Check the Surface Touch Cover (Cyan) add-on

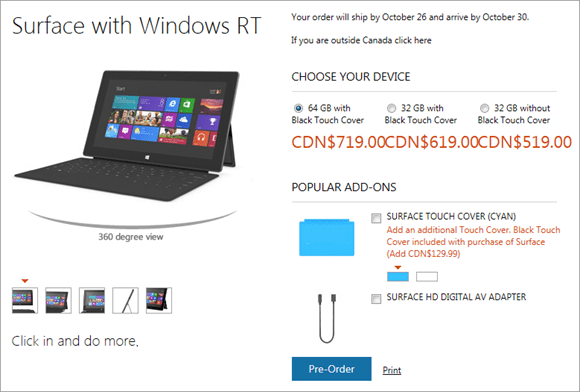point(376,218)
